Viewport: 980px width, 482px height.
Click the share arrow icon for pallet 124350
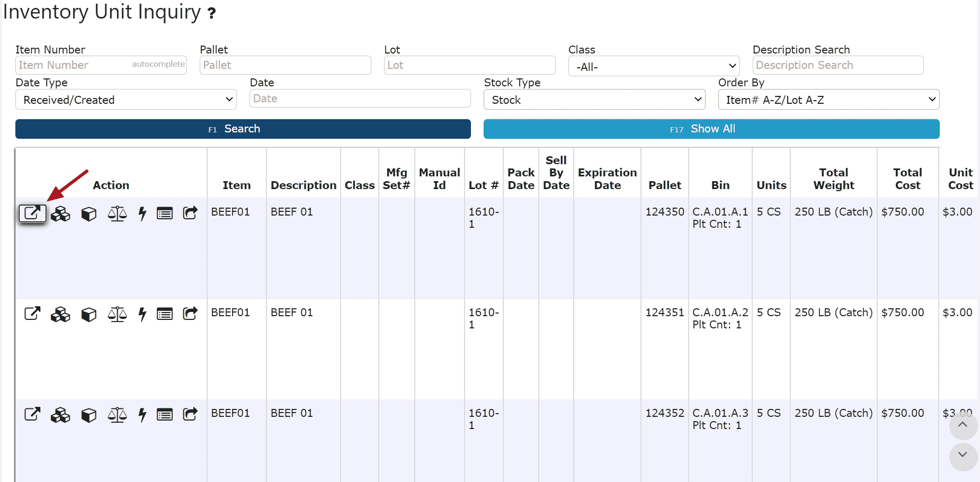(x=190, y=213)
